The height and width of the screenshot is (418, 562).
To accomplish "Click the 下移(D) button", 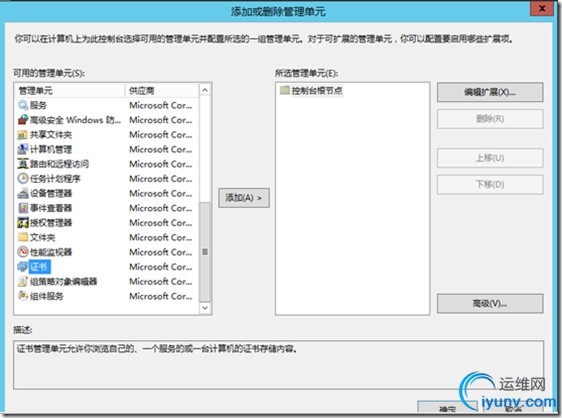I will (x=490, y=185).
